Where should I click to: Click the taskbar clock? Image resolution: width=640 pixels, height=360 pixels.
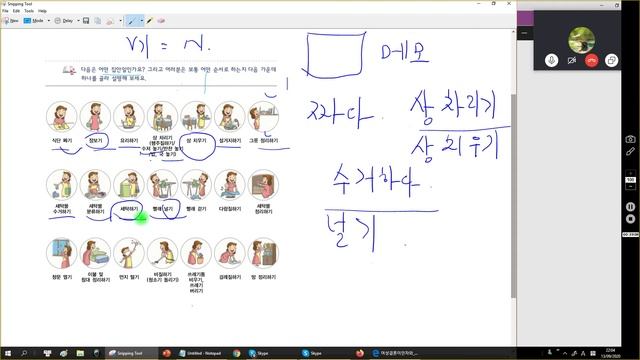point(610,353)
